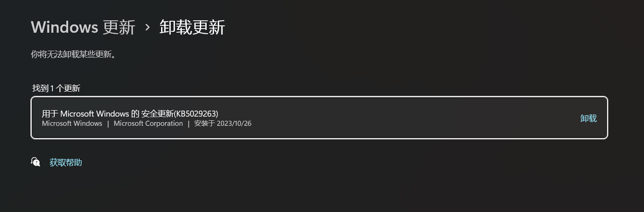Click the "Microsoft Corporation" publisher label
The image size is (644, 212).
tap(148, 124)
